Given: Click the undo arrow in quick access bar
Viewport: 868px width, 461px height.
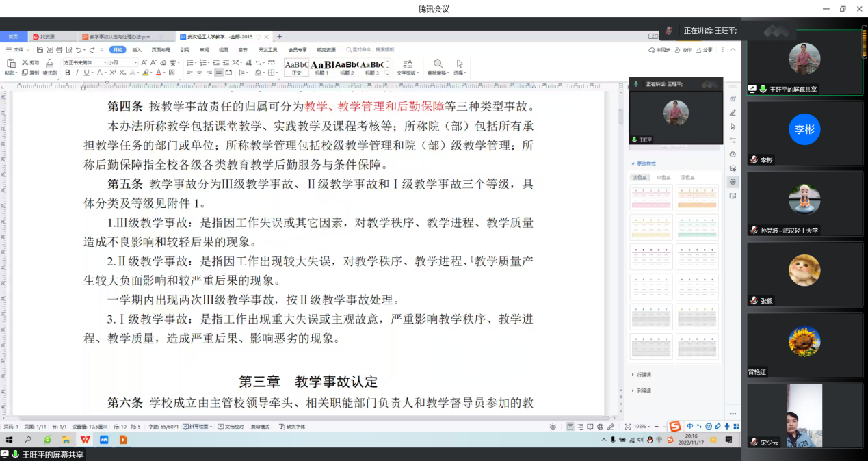Looking at the screenshot, I should coord(79,50).
